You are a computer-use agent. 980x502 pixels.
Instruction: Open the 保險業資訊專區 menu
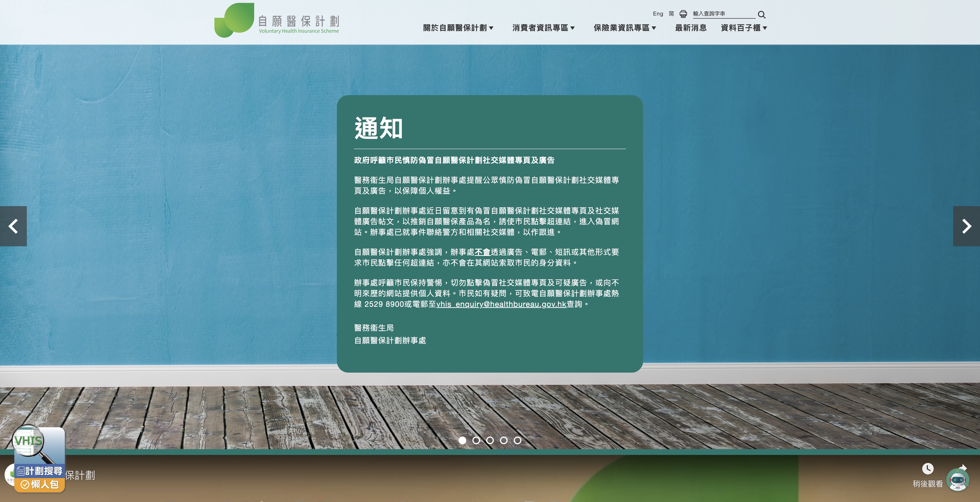[621, 28]
